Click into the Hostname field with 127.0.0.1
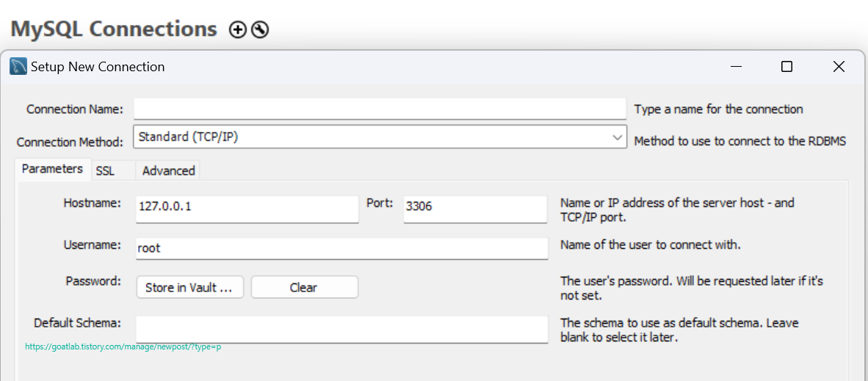 247,209
